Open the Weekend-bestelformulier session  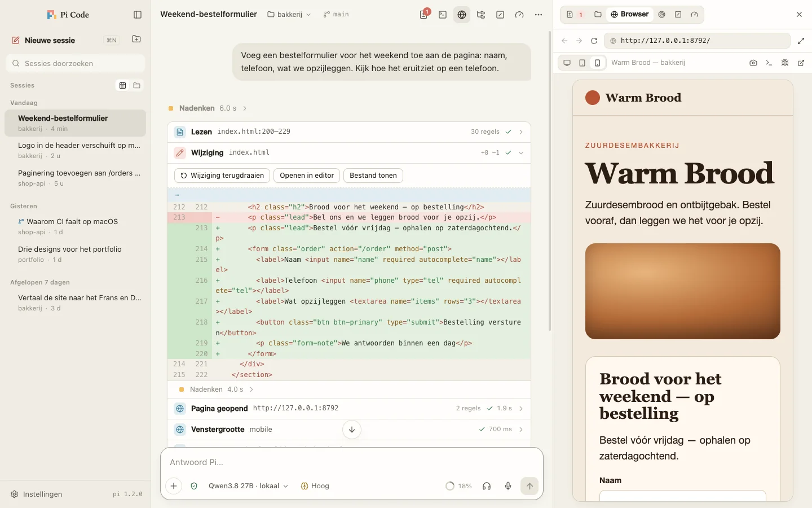[x=75, y=123]
